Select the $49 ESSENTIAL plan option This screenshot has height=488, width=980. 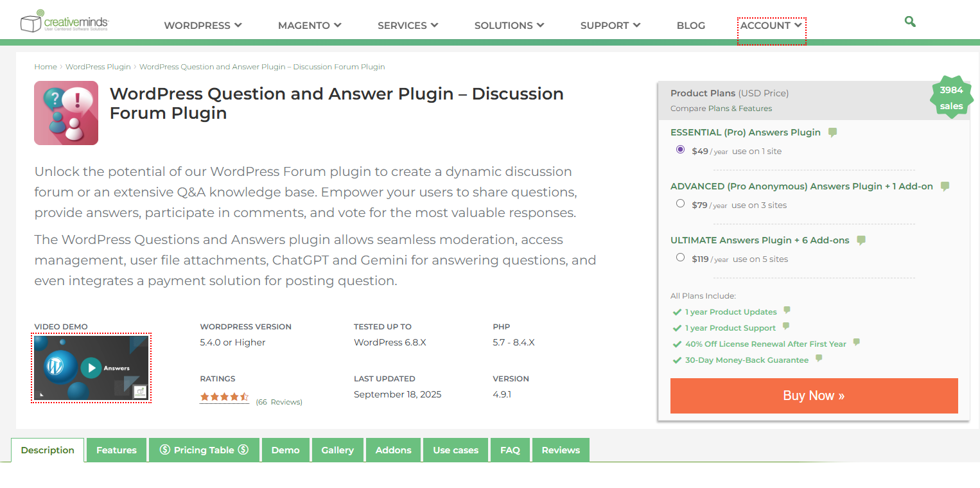click(680, 149)
